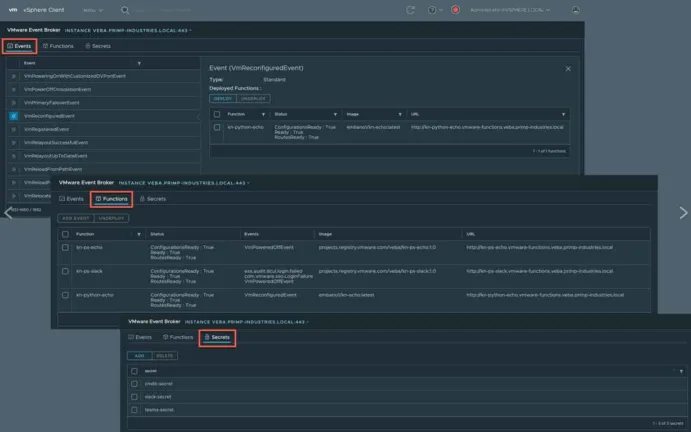The height and width of the screenshot is (432, 691).
Task: Open the Instance dropdown in Events panel
Action: coord(128,30)
